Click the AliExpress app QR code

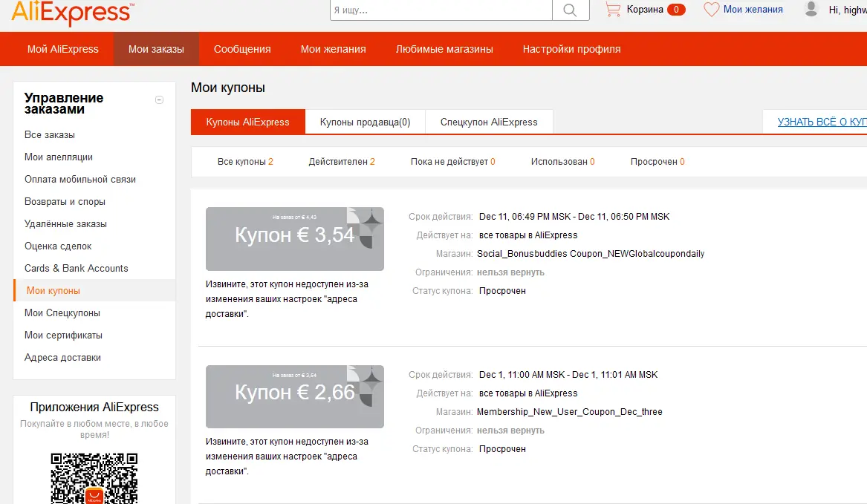[94, 478]
